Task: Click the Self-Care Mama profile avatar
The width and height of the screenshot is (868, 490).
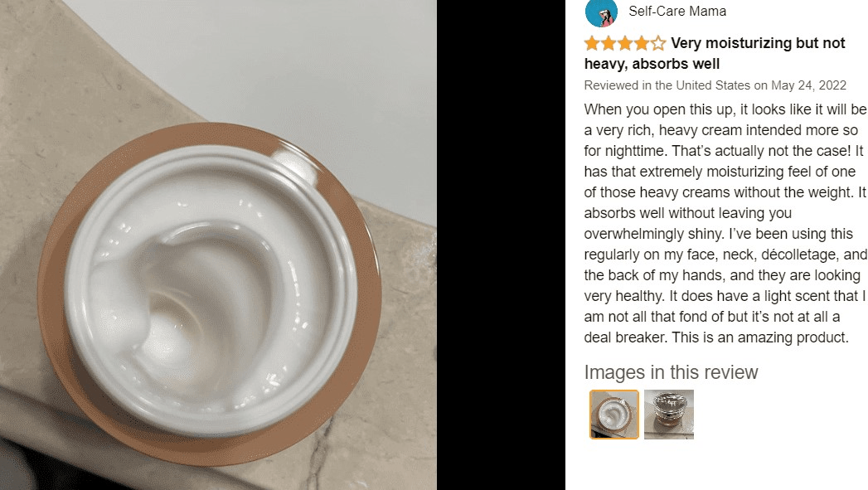Action: pos(601,12)
